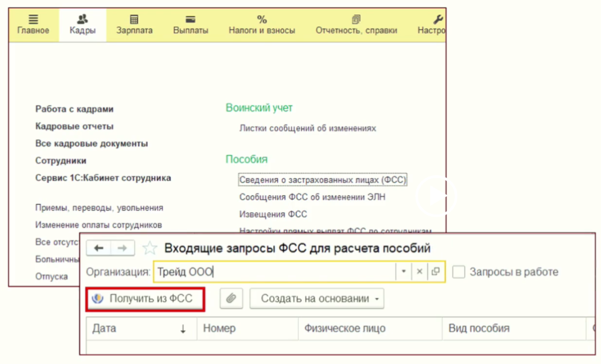Open the Сотрудники link
This screenshot has width=601, height=364.
coord(61,161)
